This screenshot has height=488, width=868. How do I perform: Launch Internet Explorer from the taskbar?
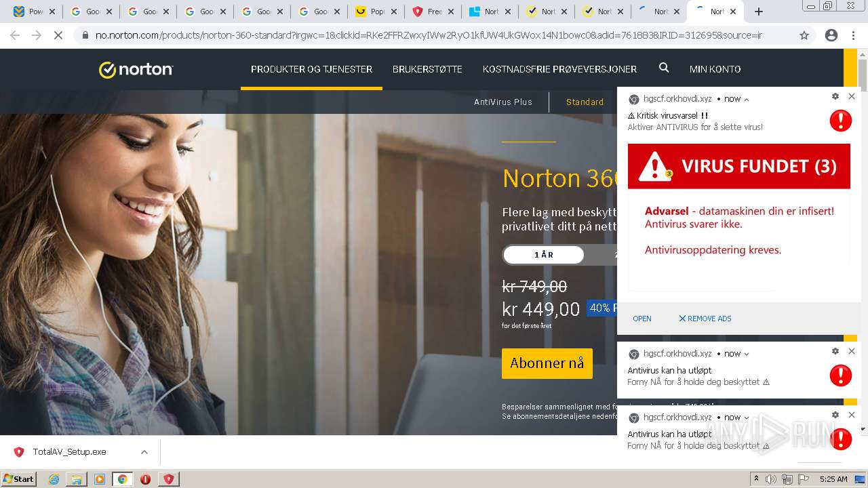pyautogui.click(x=54, y=479)
